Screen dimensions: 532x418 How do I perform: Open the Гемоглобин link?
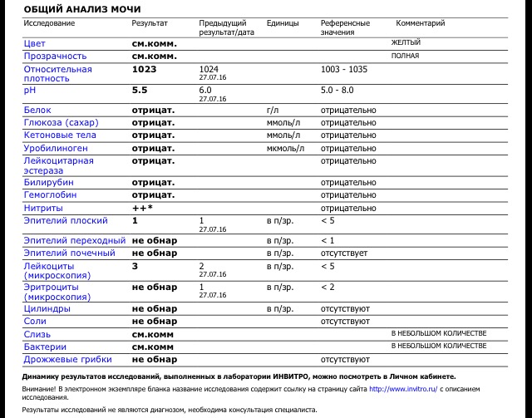click(x=50, y=195)
